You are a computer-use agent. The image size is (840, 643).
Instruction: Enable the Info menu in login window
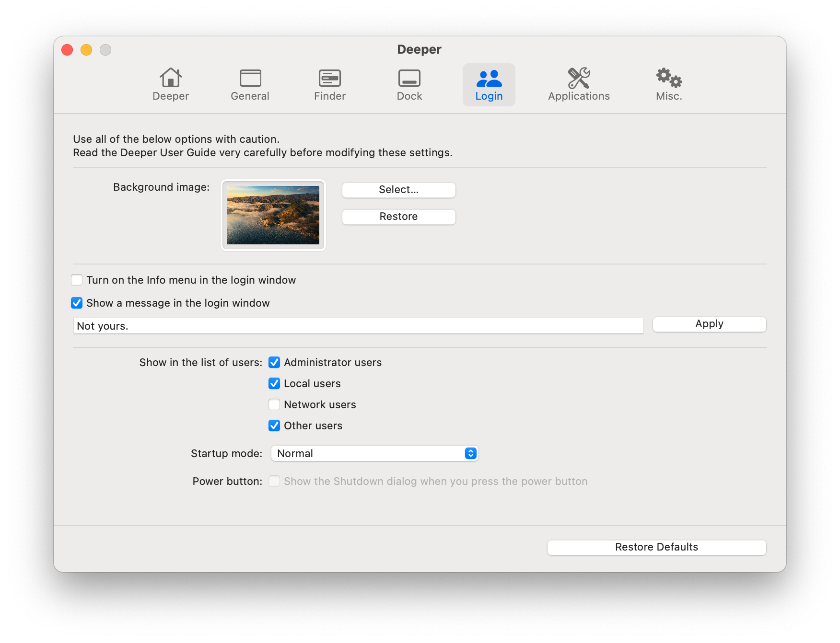pos(77,280)
